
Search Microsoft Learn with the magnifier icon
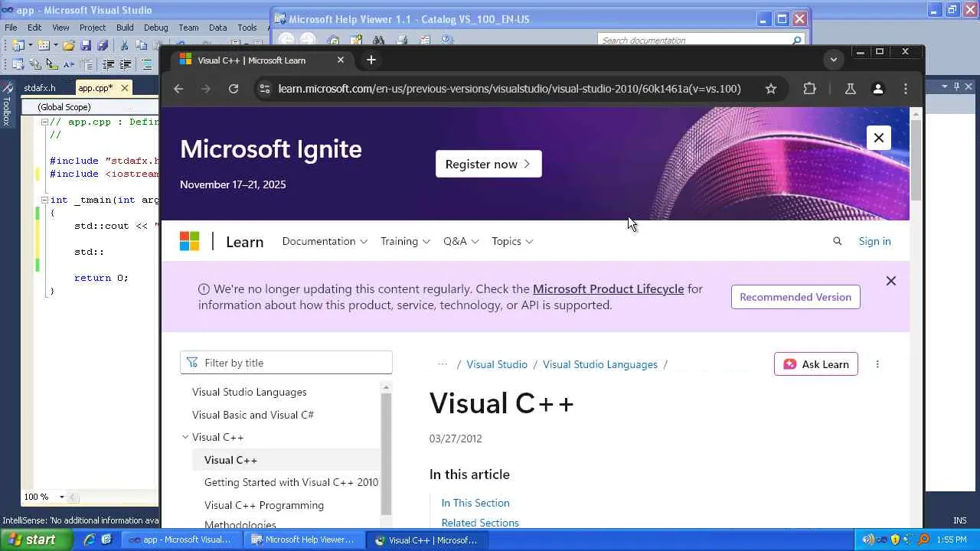click(837, 241)
